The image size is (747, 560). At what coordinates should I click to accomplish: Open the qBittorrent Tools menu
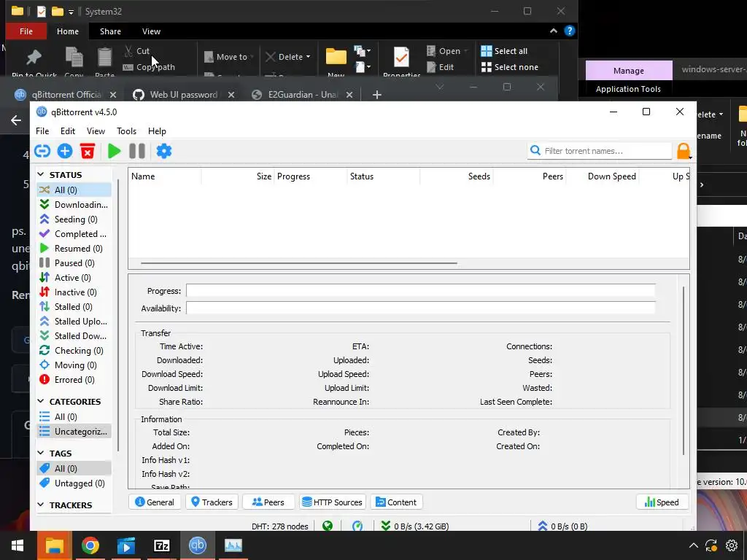tap(126, 131)
